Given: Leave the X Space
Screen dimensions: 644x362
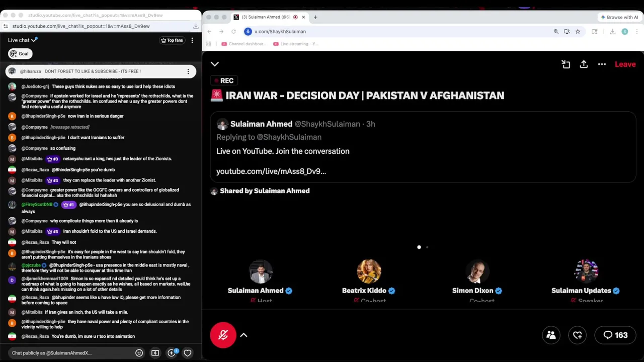Looking at the screenshot, I should [625, 64].
